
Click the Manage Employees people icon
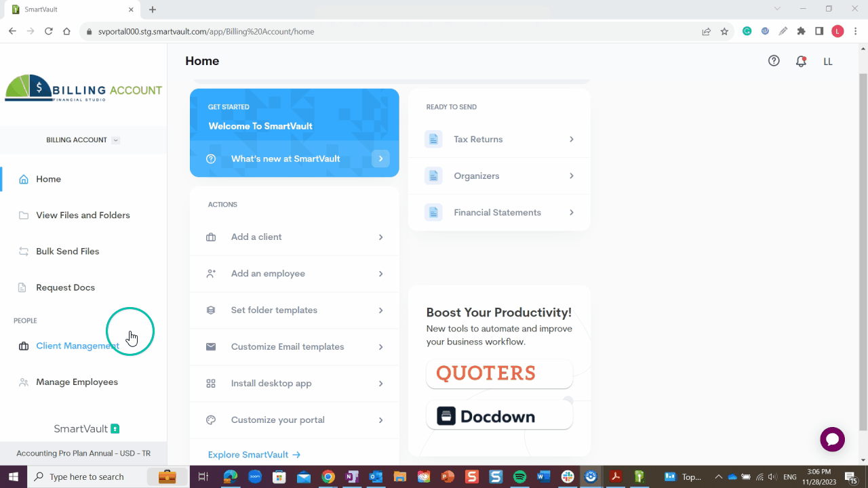point(24,382)
